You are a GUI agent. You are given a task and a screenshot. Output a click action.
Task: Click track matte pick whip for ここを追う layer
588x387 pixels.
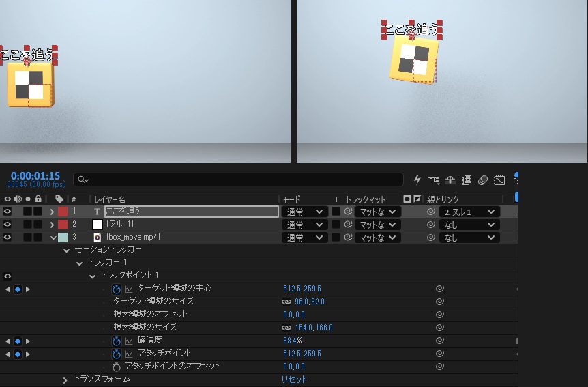point(348,212)
